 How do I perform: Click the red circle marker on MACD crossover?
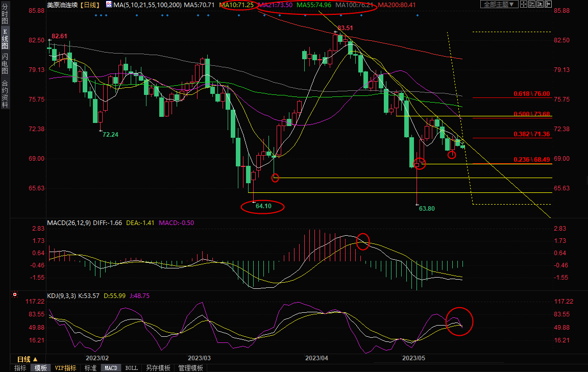click(x=363, y=241)
